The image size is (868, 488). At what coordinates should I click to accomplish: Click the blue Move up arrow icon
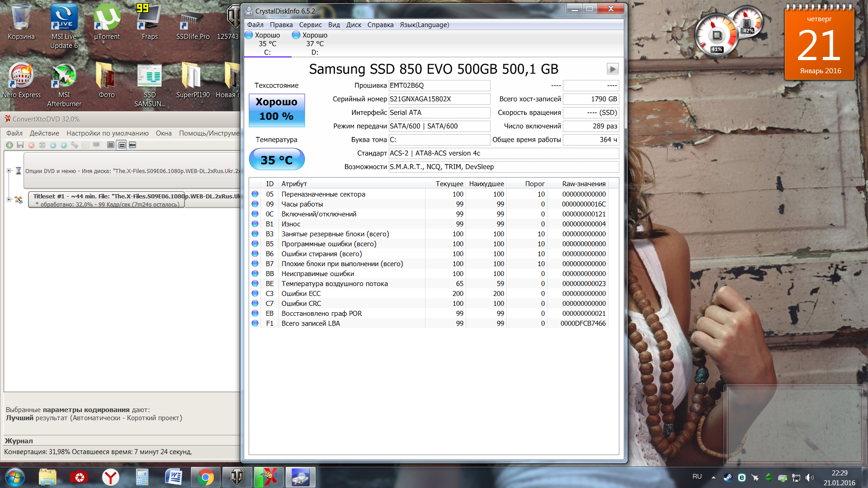[x=64, y=145]
